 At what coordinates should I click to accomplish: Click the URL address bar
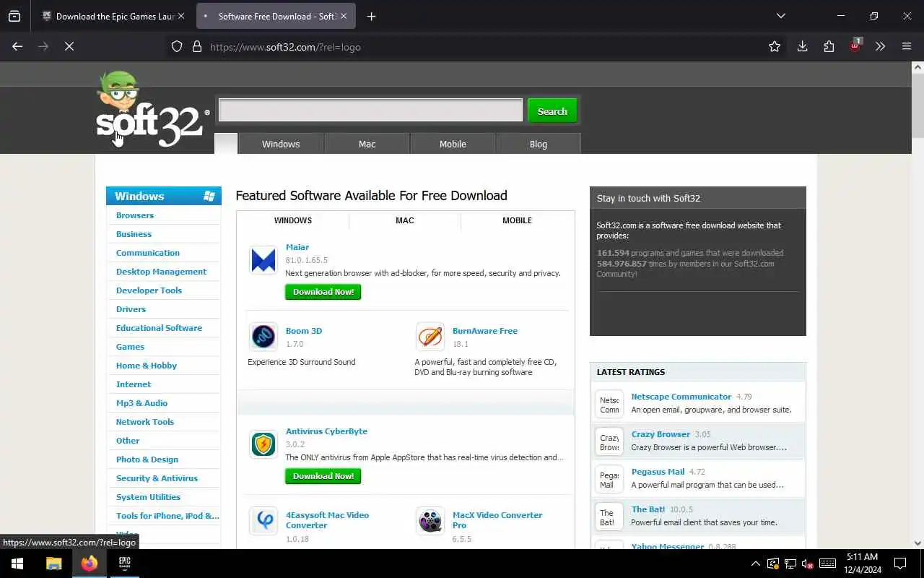pos(476,47)
